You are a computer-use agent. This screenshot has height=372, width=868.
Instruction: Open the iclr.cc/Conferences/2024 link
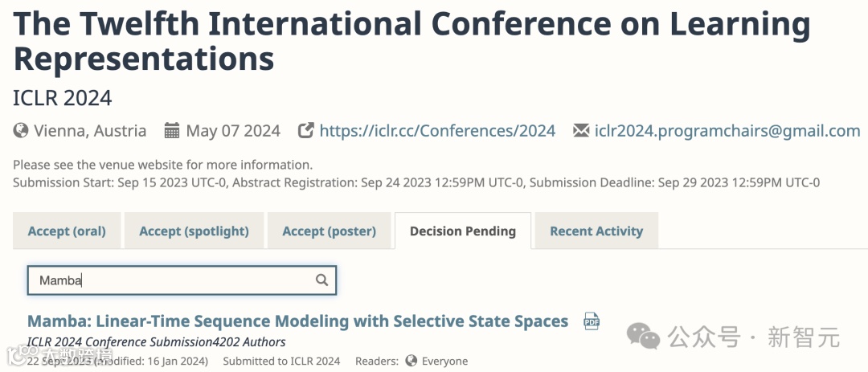437,131
